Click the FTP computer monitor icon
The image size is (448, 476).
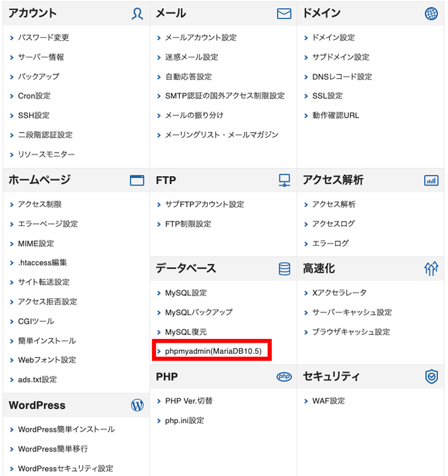(x=285, y=181)
